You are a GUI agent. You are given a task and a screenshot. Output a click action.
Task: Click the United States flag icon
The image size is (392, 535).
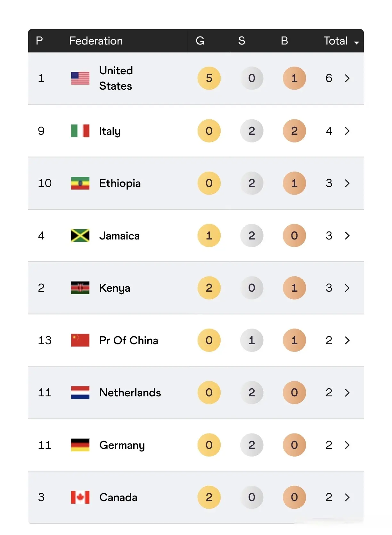(x=80, y=78)
